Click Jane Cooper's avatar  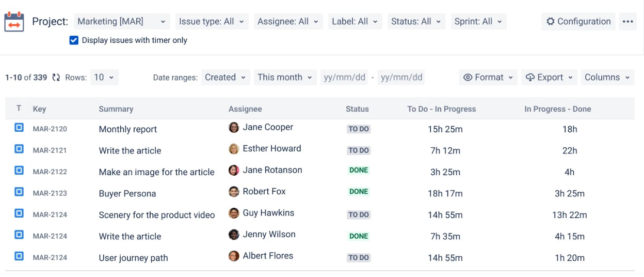[x=234, y=127]
